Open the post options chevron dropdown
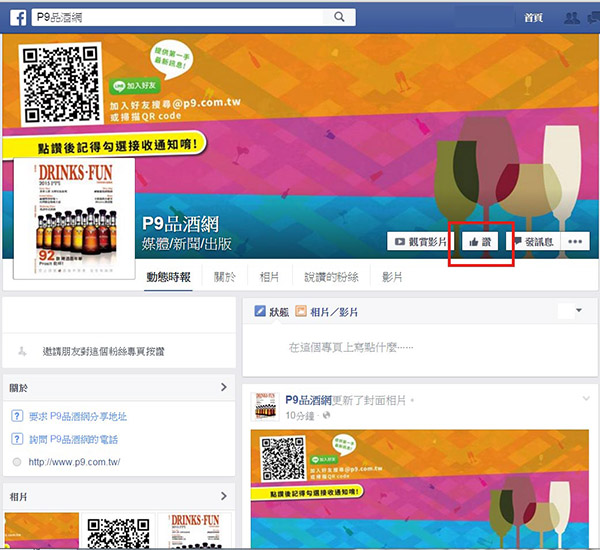 point(586,399)
